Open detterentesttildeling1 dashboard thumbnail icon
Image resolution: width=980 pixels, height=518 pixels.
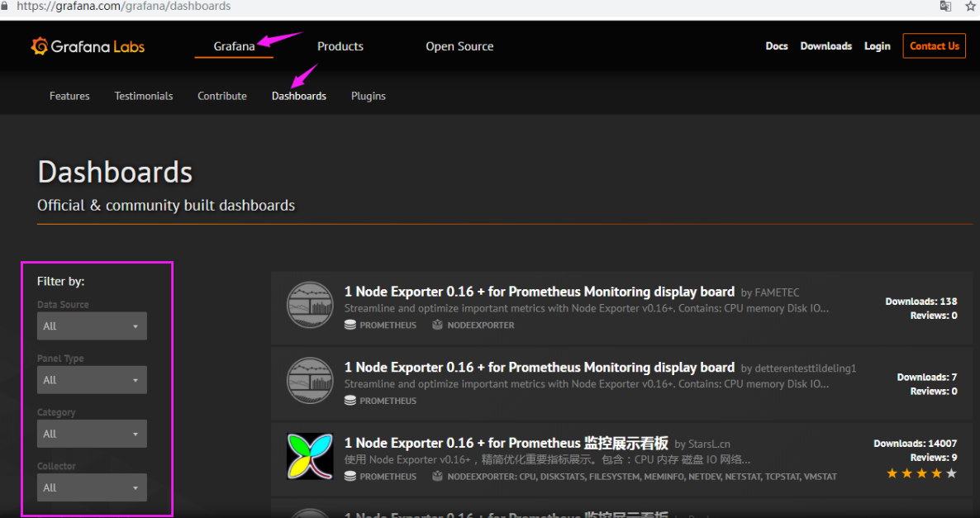point(310,381)
